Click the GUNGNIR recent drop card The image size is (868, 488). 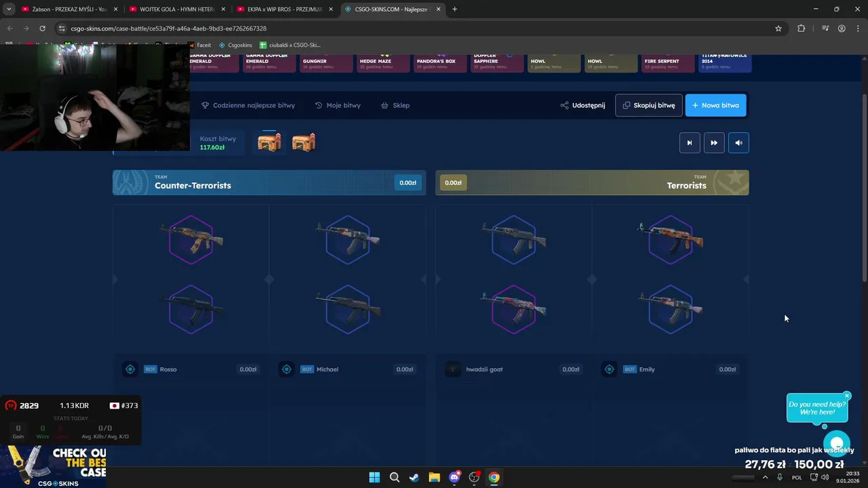327,62
